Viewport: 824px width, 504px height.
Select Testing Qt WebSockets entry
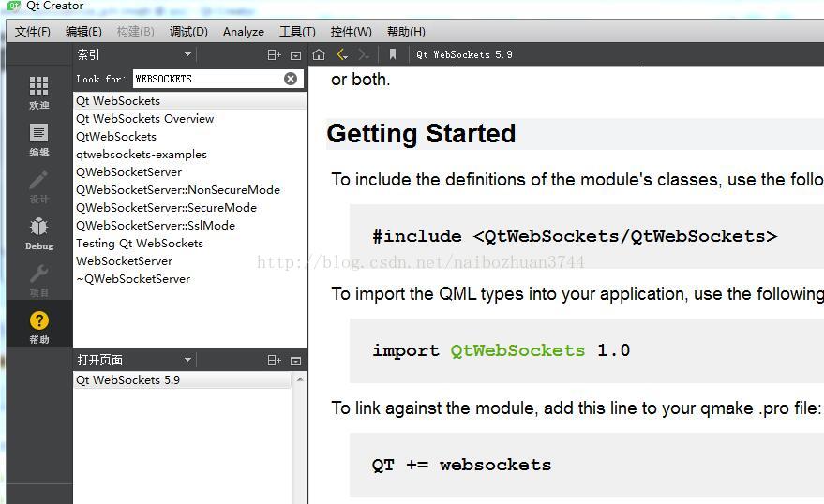[189, 244]
